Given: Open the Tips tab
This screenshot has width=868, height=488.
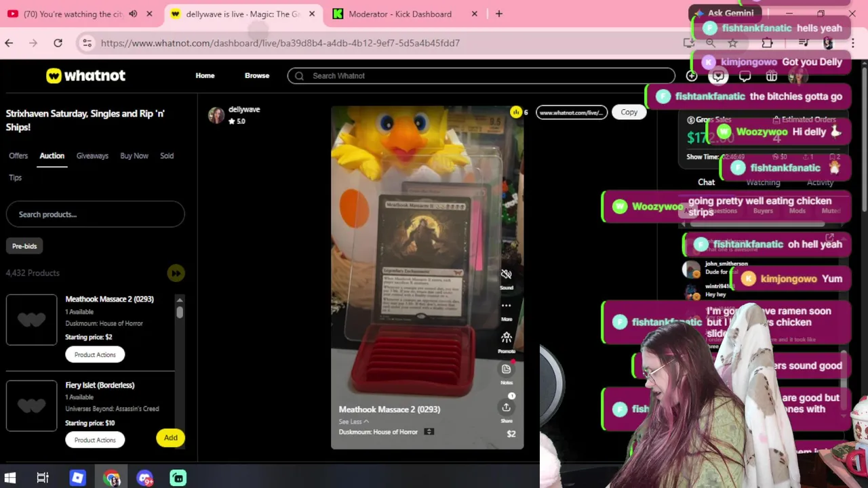Looking at the screenshot, I should pyautogui.click(x=16, y=178).
